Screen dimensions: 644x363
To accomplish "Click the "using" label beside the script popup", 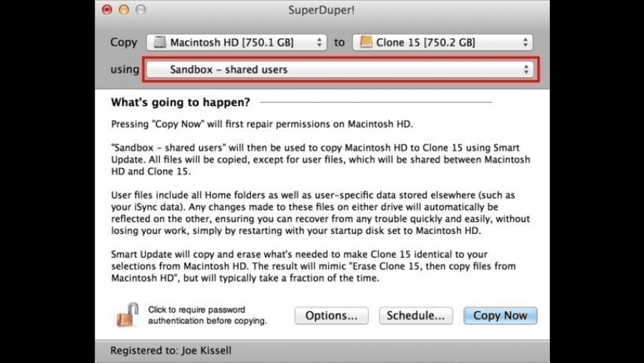I will point(124,70).
